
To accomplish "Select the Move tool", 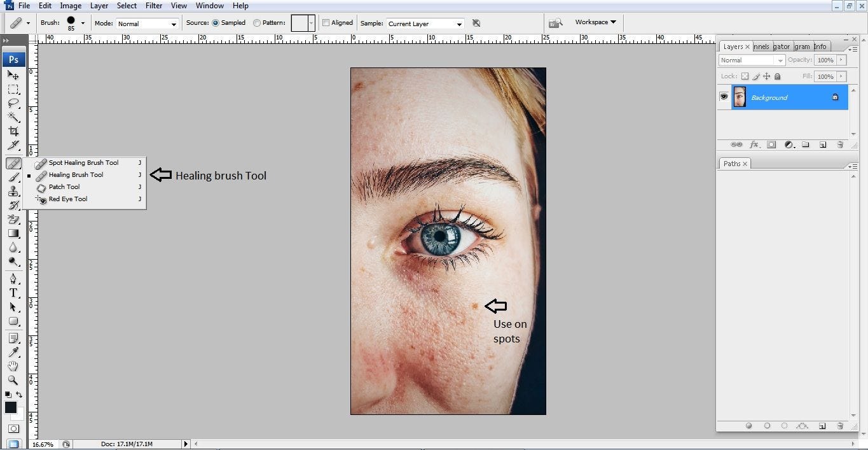I will 13,75.
